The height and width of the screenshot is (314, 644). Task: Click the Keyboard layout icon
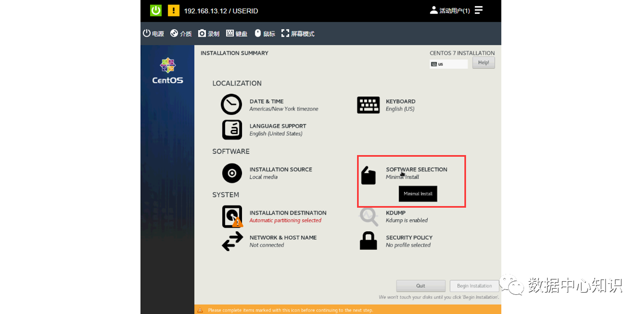[369, 105]
